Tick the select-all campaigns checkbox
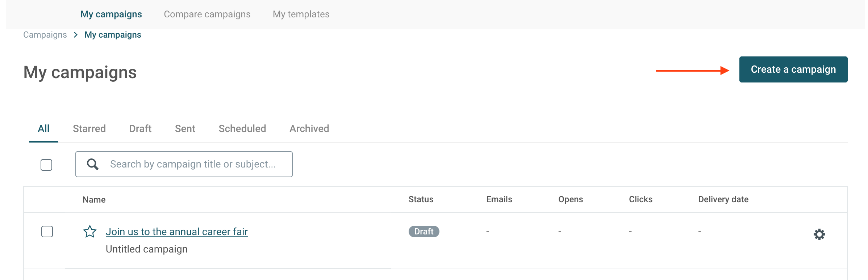The height and width of the screenshot is (280, 868). pos(46,165)
